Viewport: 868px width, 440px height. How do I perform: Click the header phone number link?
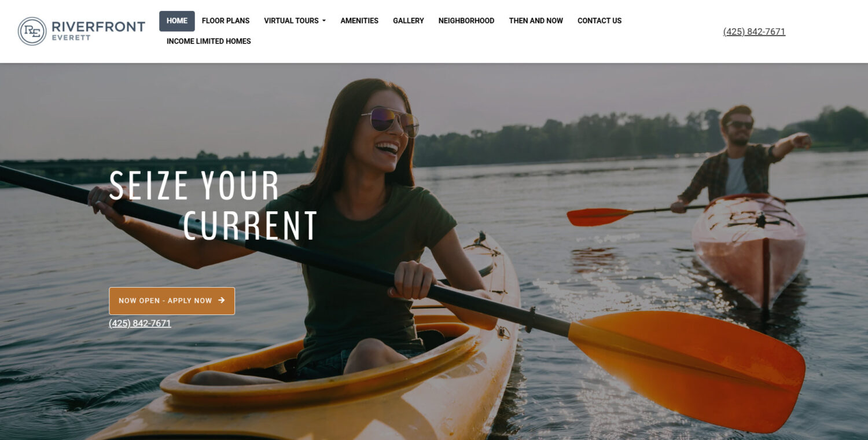(x=754, y=32)
